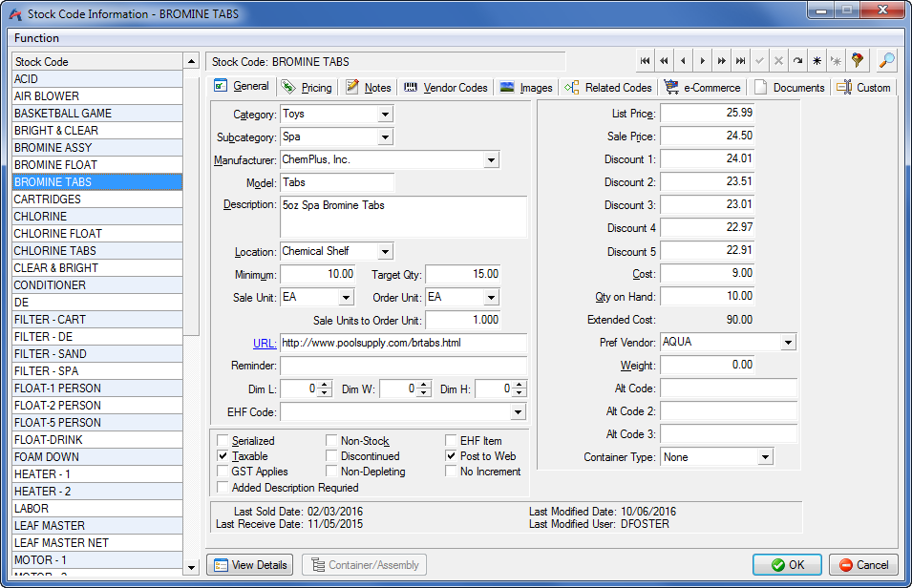This screenshot has width=912, height=588.
Task: Jump to the last stock record
Action: pos(740,60)
